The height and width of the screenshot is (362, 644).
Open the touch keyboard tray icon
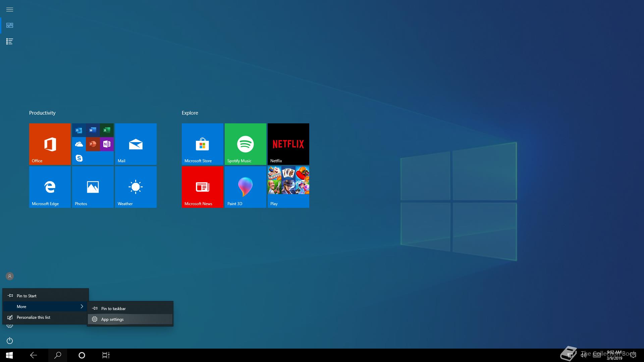597,355
